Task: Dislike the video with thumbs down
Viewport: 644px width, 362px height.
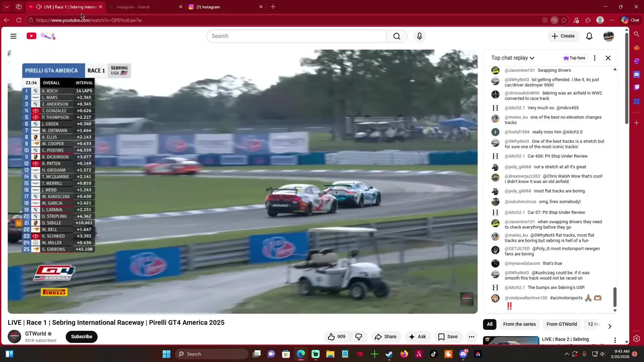Action: point(359,337)
